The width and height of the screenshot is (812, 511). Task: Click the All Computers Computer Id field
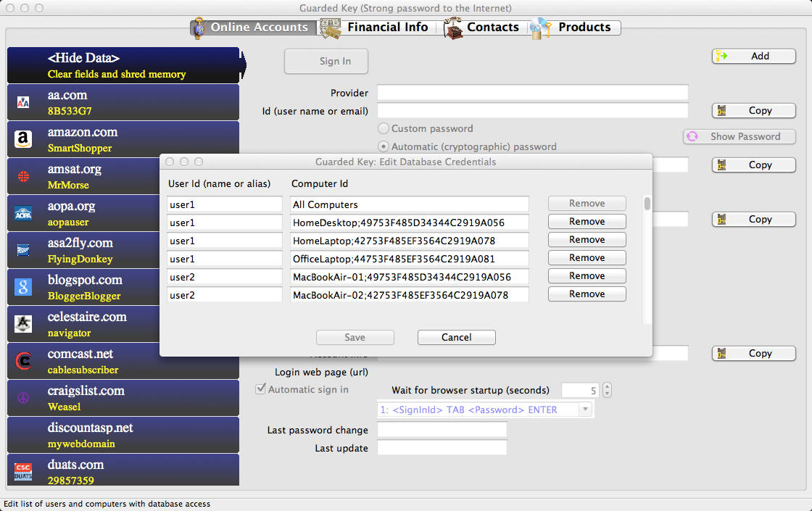coord(409,204)
